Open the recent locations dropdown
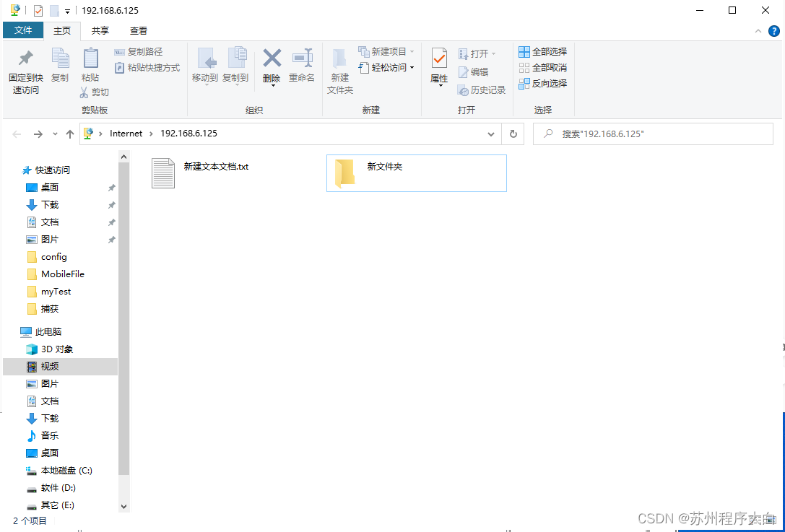The width and height of the screenshot is (785, 532). 55,134
